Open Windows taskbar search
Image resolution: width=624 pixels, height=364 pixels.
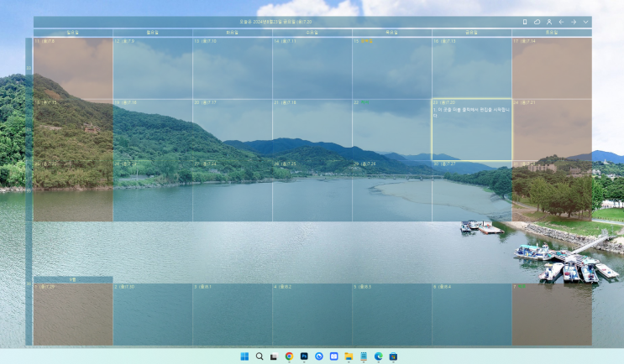click(x=260, y=356)
